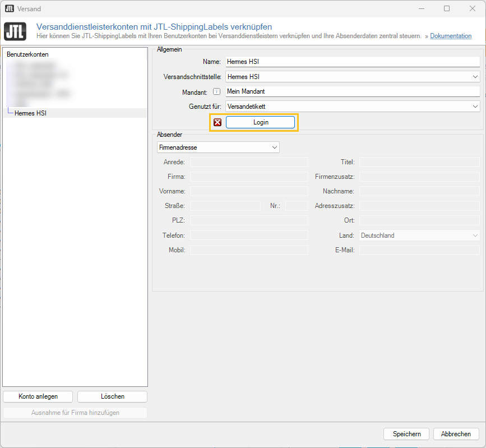Click the Mandant info icon

[217, 91]
